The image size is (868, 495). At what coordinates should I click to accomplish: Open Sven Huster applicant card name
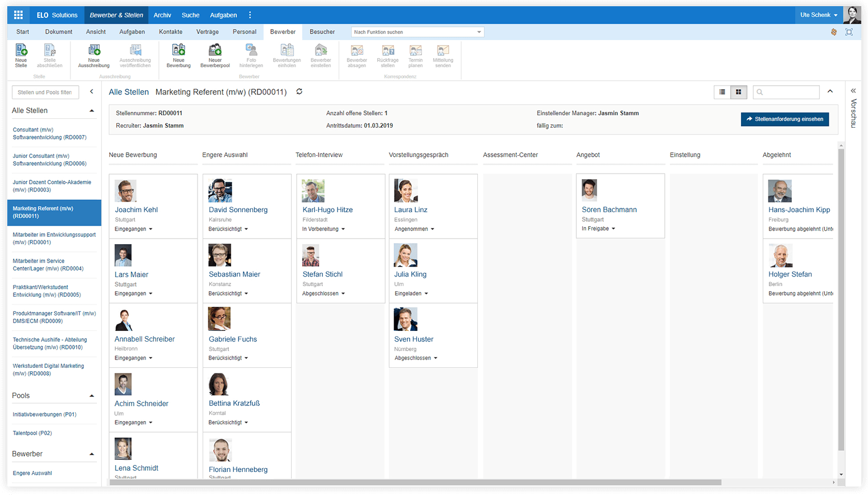point(414,339)
